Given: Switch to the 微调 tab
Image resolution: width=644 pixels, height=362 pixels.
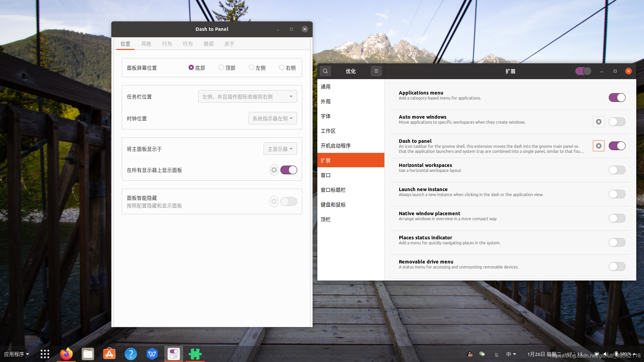Looking at the screenshot, I should click(208, 44).
